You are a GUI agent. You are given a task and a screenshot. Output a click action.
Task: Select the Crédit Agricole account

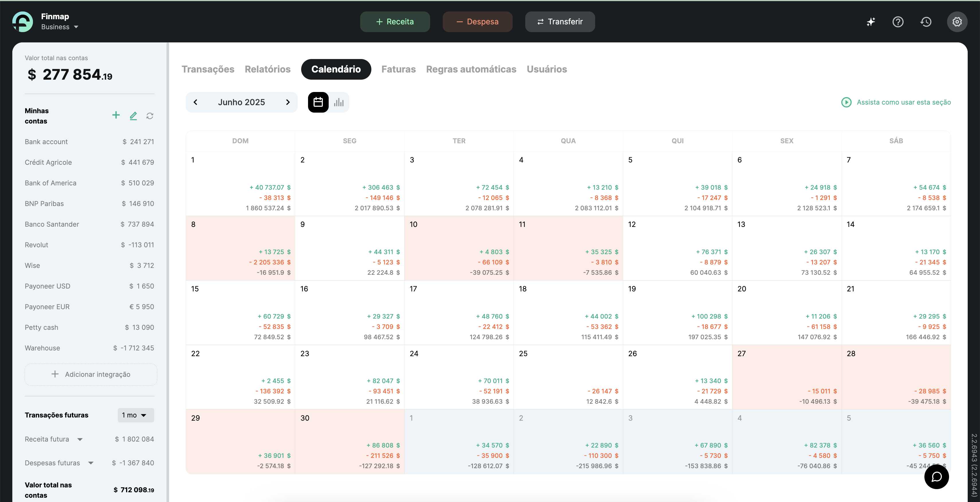click(x=89, y=162)
